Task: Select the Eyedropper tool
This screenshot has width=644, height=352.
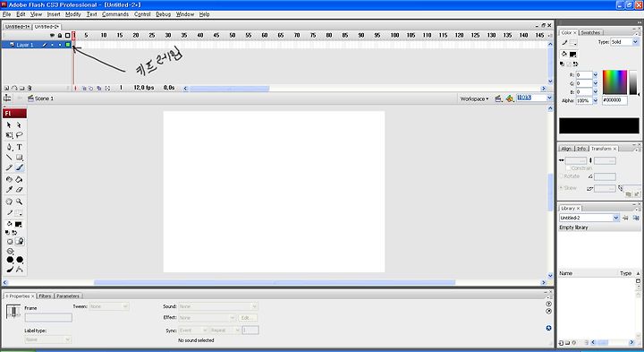Action: [9, 190]
